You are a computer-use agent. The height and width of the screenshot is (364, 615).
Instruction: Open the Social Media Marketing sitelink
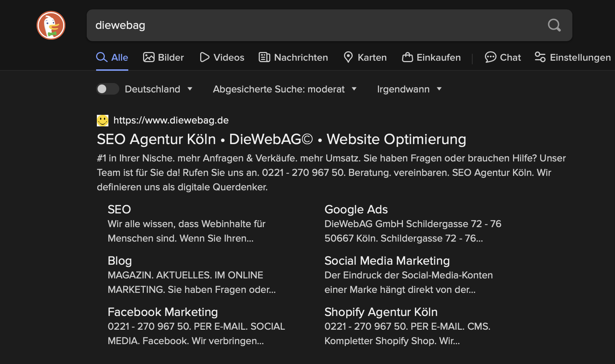(x=387, y=261)
